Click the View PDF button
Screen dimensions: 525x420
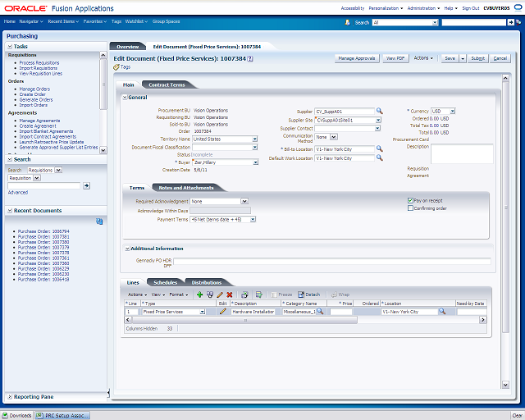395,58
